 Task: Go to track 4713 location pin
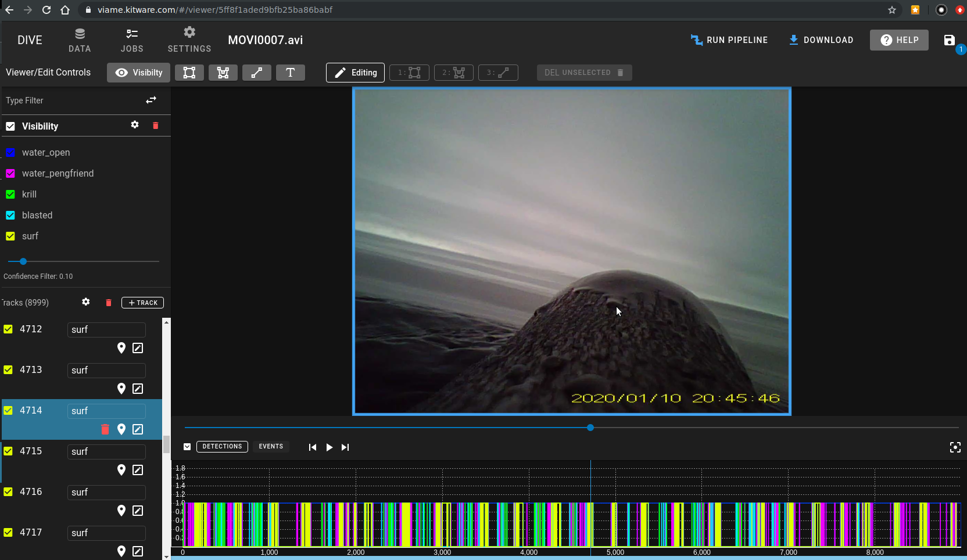click(x=121, y=389)
